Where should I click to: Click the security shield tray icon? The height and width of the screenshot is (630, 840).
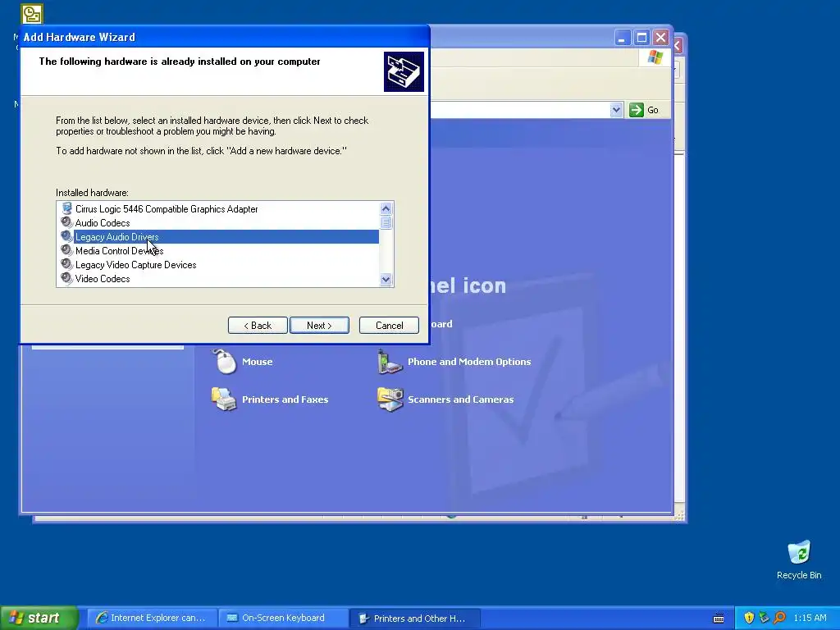point(749,618)
